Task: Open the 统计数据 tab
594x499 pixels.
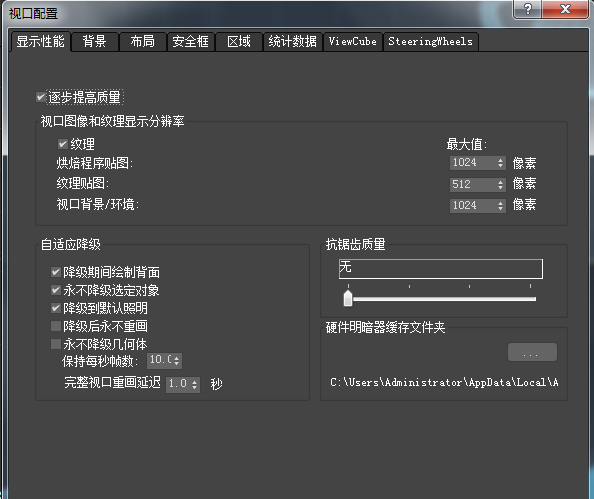Action: click(x=292, y=41)
